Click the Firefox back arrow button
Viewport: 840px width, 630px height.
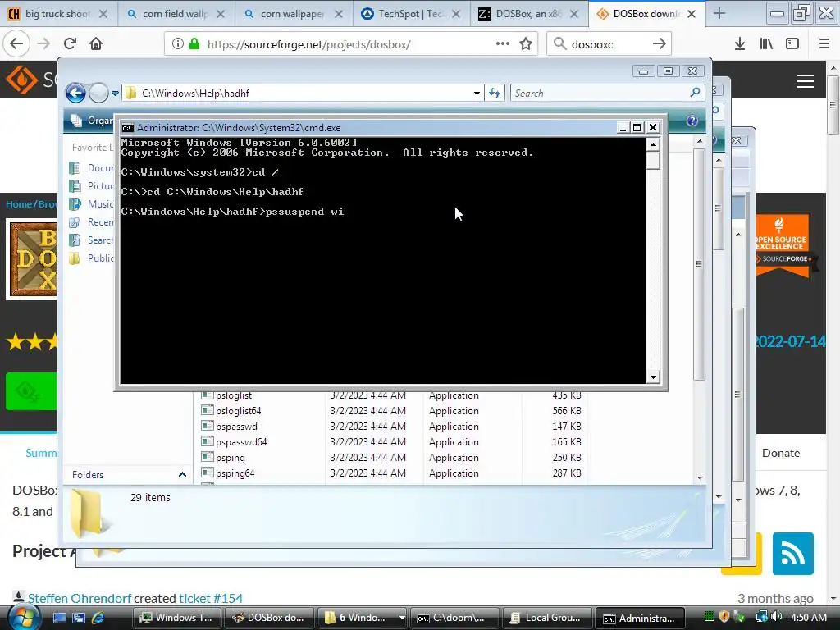coord(16,44)
